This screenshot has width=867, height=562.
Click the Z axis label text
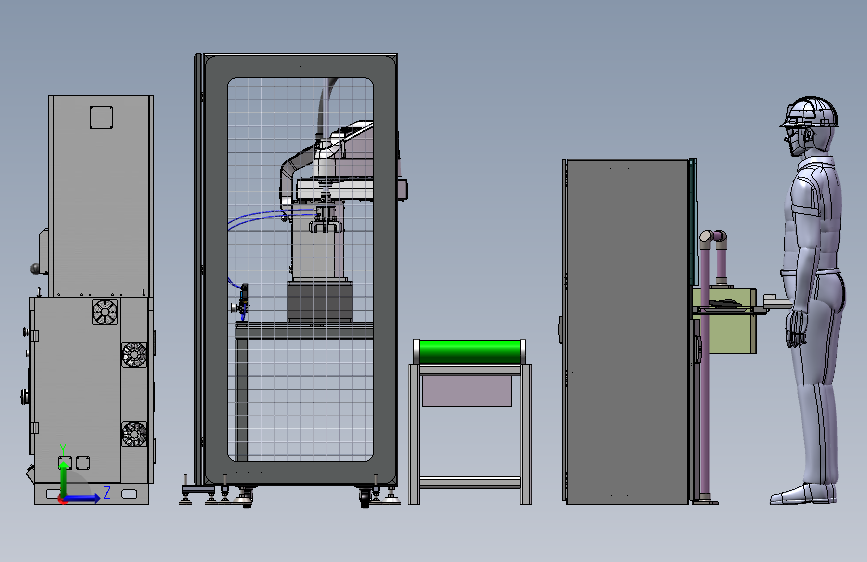[107, 492]
